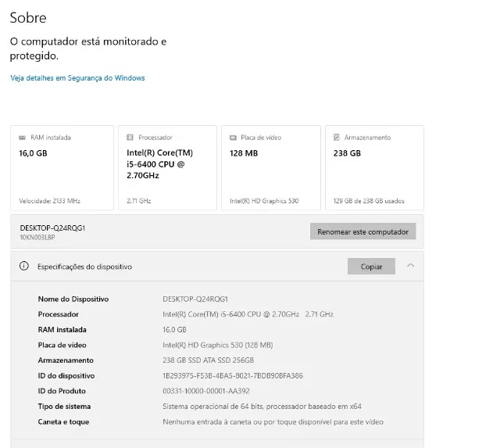Click the Nome do Dispositivo value DESKTOP-Q24RQG1

click(x=195, y=299)
